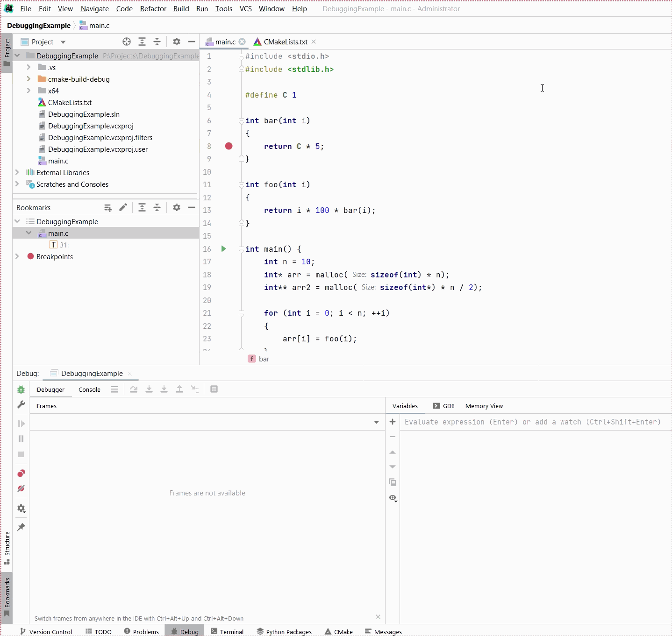Click the add new watch plus icon

point(393,422)
